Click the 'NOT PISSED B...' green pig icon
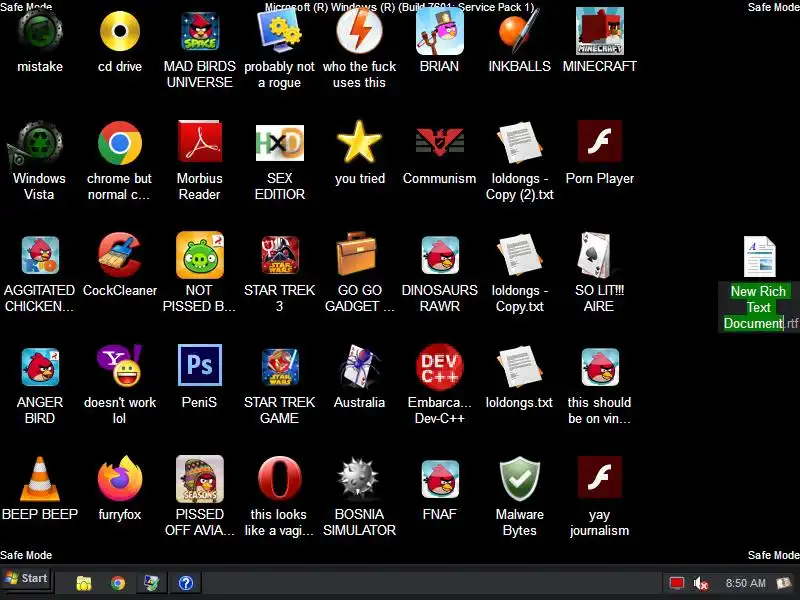 [200, 255]
